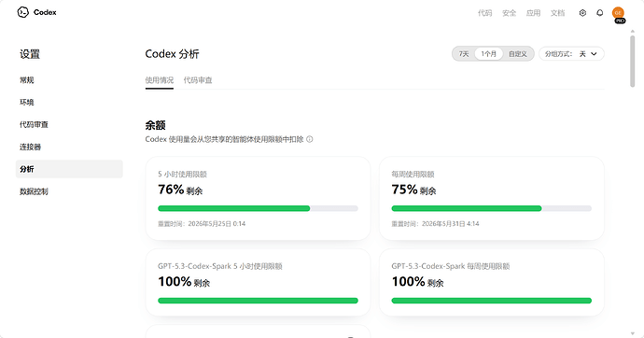Click the Codex 分析 page title
The height and width of the screenshot is (338, 644).
(x=172, y=54)
